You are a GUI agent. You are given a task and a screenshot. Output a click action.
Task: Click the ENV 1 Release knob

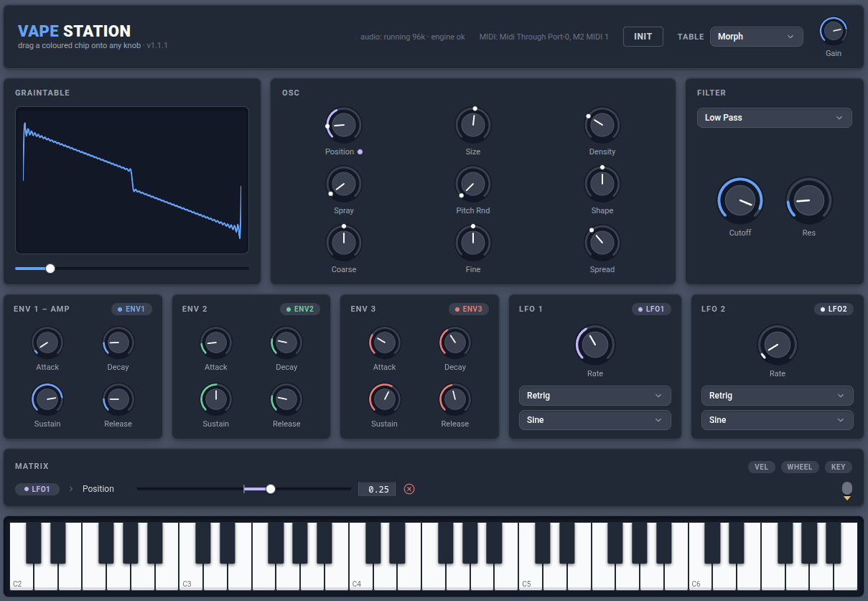click(118, 400)
